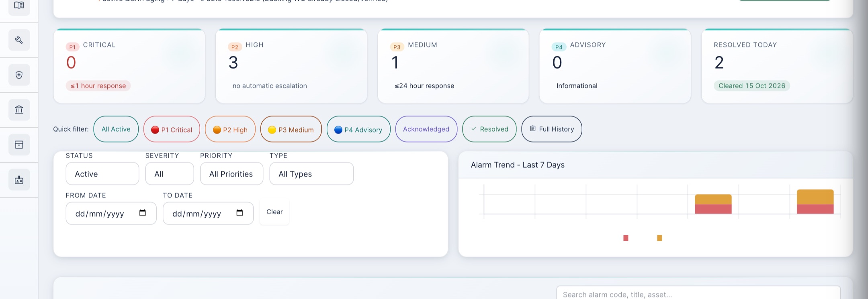Click the orange legend swatch under chart
This screenshot has height=299, width=868.
click(x=659, y=238)
